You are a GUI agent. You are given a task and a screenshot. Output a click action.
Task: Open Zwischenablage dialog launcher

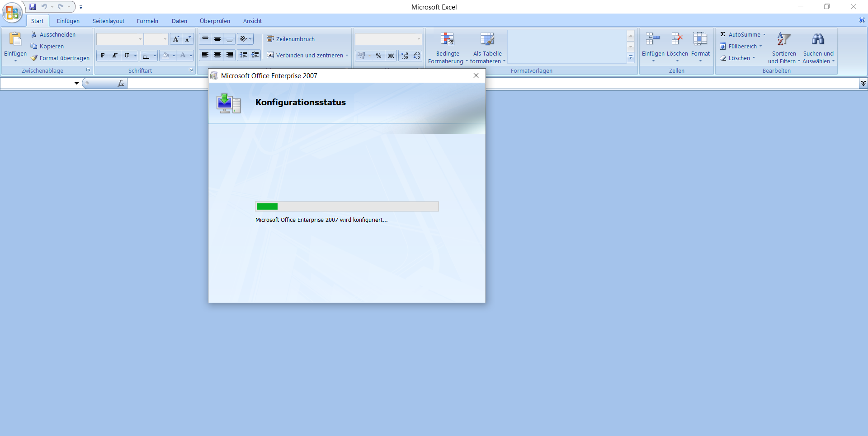tap(88, 70)
